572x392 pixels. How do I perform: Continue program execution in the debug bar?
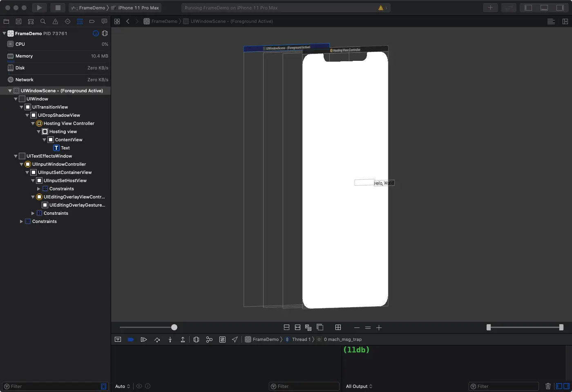pyautogui.click(x=144, y=339)
